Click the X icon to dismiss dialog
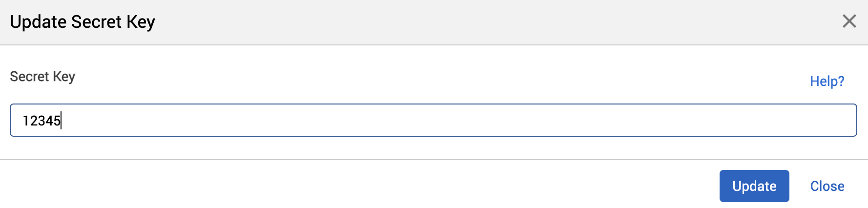The height and width of the screenshot is (208, 868). pos(849,21)
